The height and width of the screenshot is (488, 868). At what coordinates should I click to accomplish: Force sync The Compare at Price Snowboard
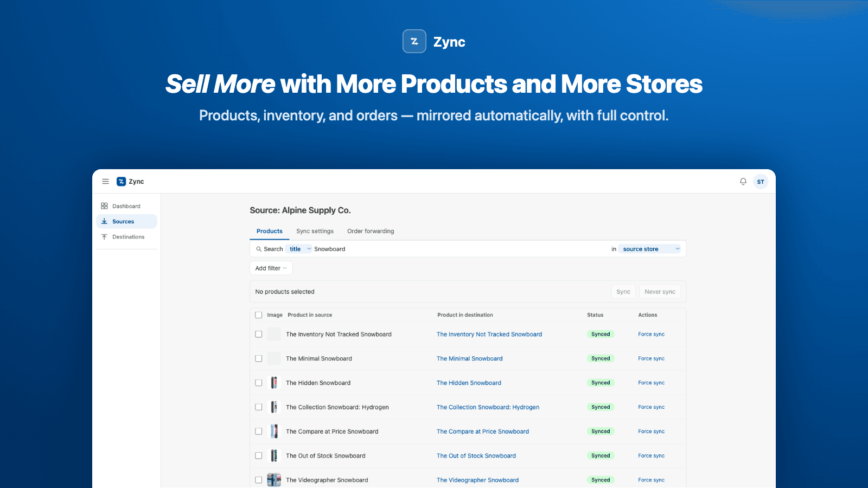point(651,432)
